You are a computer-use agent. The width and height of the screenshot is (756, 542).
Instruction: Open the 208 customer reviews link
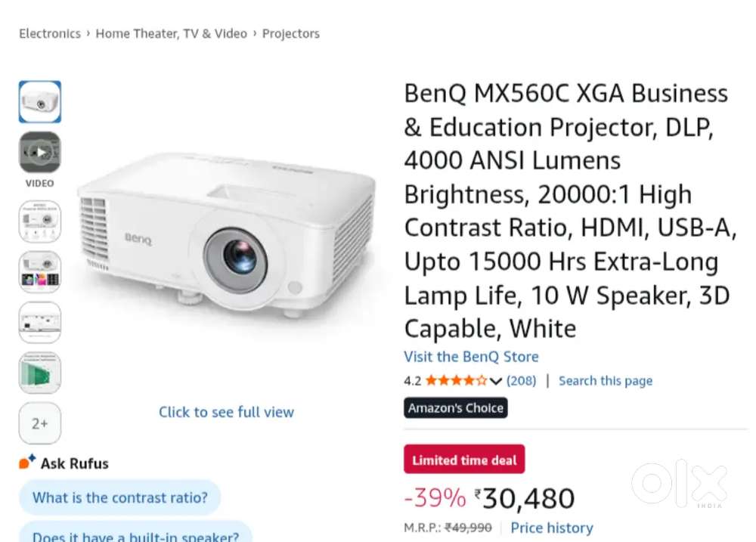point(521,380)
